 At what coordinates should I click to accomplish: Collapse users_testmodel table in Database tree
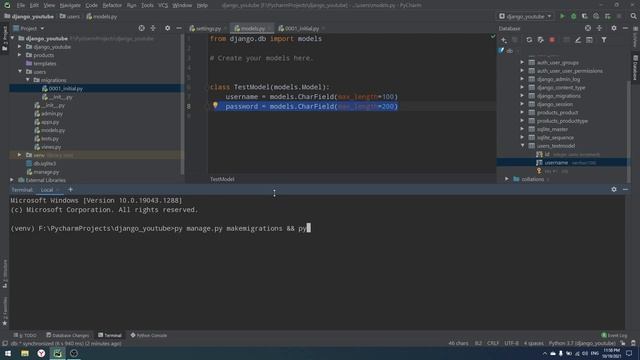coord(522,146)
